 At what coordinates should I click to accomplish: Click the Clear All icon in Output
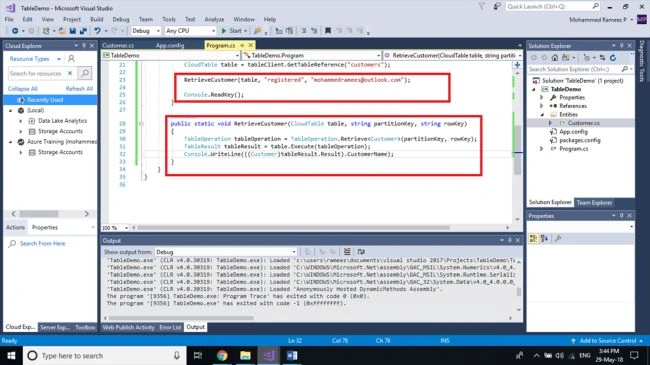pos(347,252)
